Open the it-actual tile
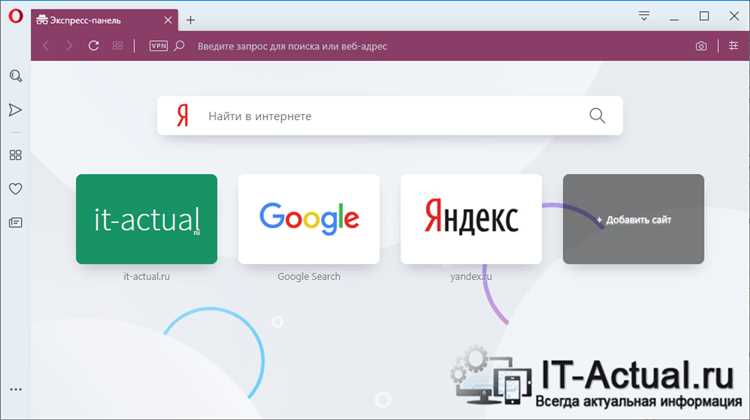The height and width of the screenshot is (420, 750). tap(146, 219)
